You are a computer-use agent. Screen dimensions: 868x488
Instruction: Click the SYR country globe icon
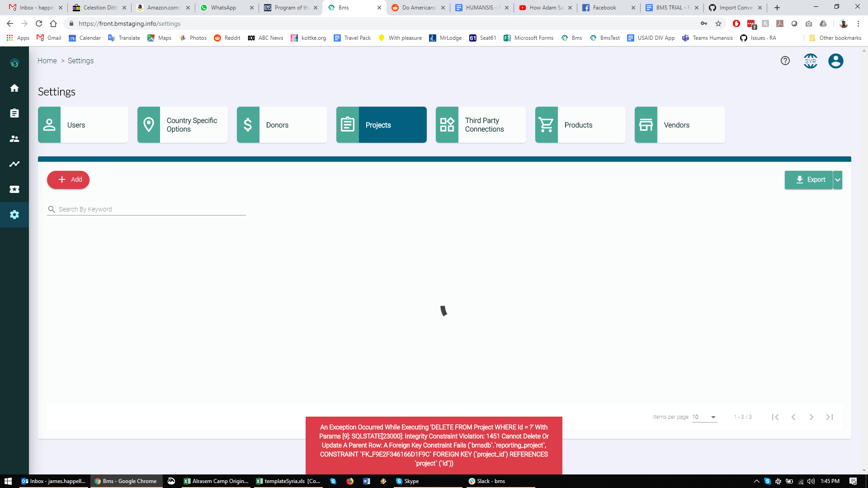pyautogui.click(x=810, y=61)
